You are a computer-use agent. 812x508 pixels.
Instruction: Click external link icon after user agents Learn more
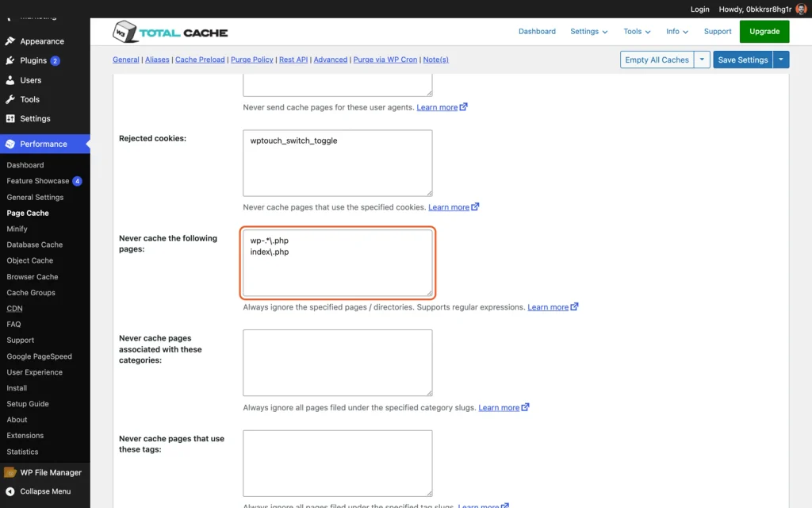click(463, 107)
